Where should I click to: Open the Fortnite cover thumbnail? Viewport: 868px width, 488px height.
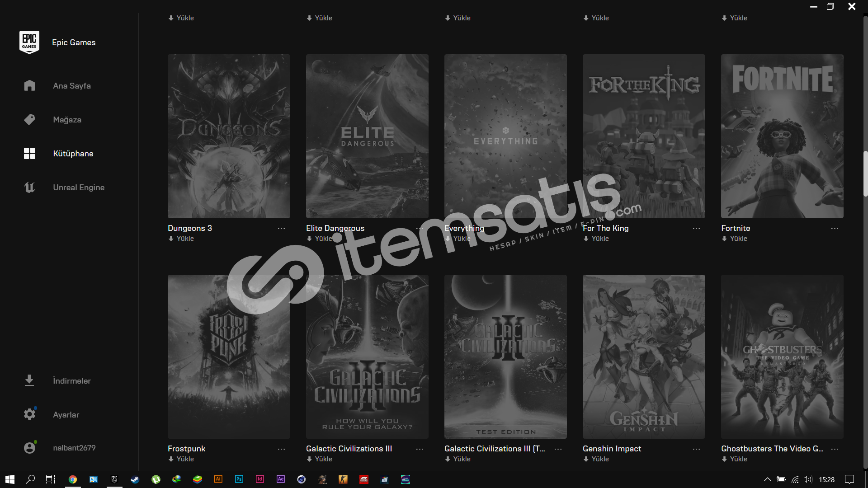point(782,136)
